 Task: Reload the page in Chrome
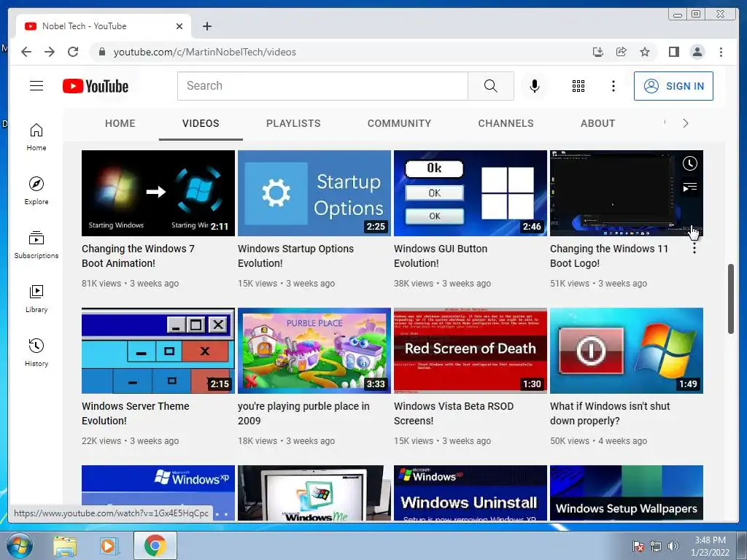[x=73, y=52]
